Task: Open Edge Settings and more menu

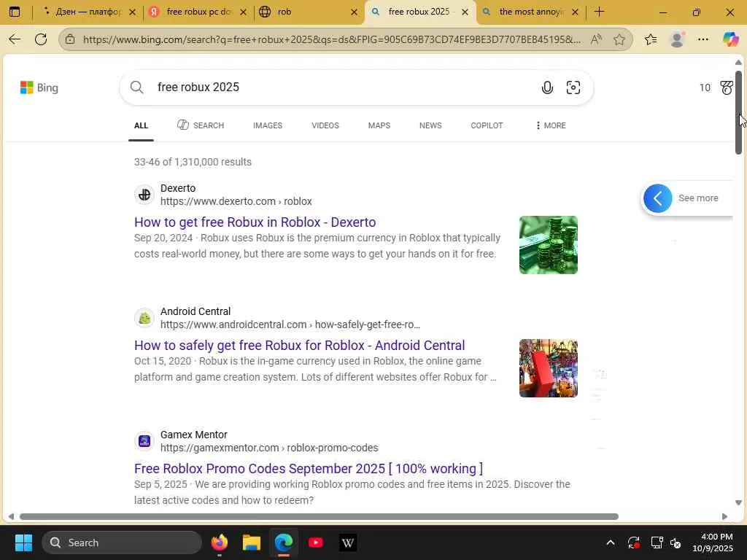Action: 703,39
